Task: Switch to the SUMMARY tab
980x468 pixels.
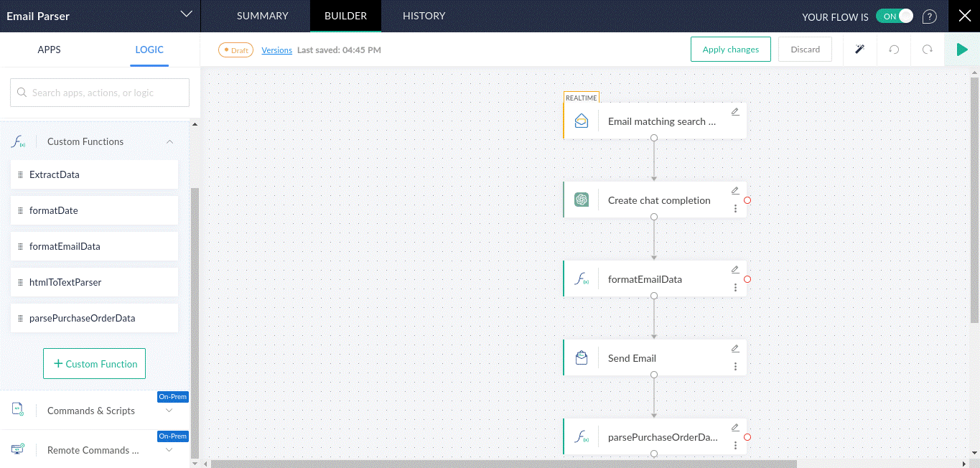Action: coord(263,16)
